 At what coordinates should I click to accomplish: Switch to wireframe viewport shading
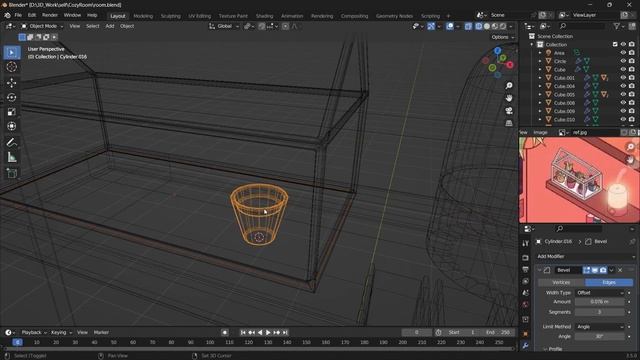coord(478,26)
